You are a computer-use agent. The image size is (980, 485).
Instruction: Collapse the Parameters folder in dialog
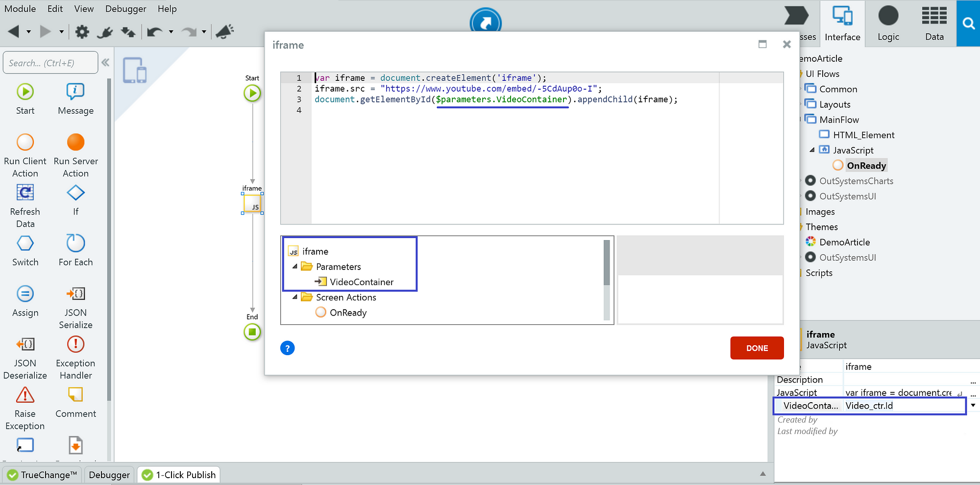click(x=294, y=266)
